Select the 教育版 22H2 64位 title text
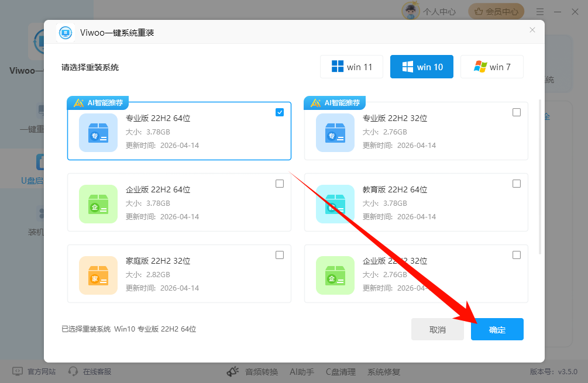Viewport: 588px width, 383px height. [x=395, y=189]
